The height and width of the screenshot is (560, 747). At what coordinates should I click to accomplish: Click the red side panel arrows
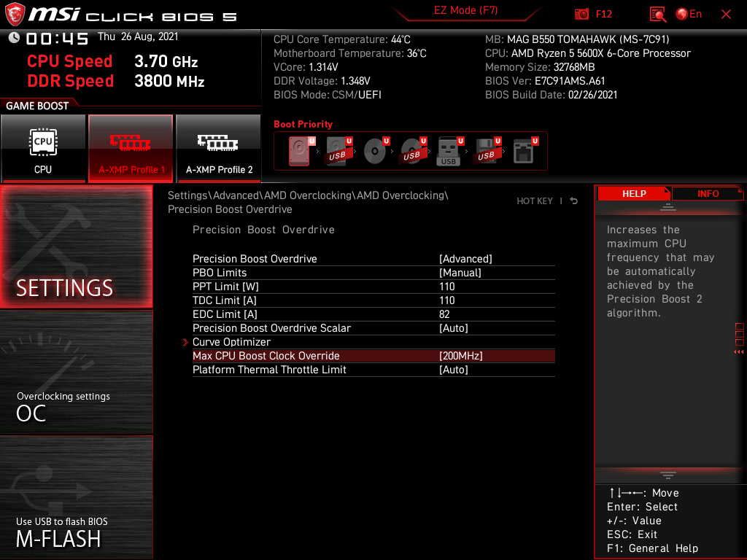[x=738, y=352]
